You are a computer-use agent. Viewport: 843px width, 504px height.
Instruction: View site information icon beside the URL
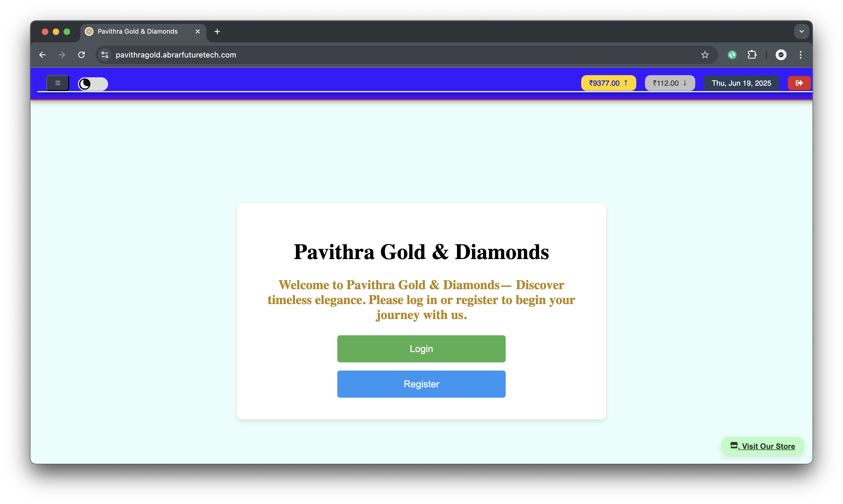105,55
